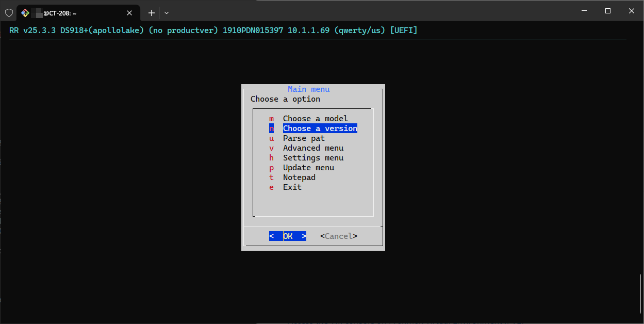
Task: Select "Choose a model" menu entry
Action: 315,119
